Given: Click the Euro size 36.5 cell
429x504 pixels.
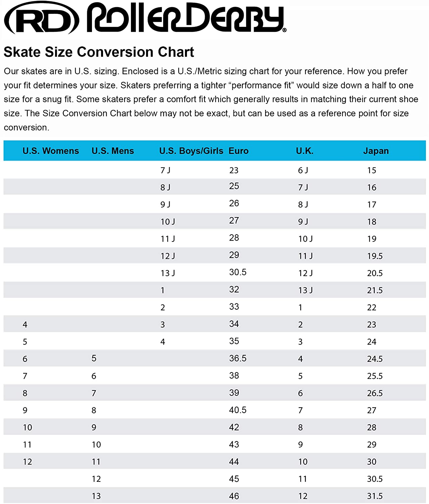Looking at the screenshot, I should click(x=238, y=358).
